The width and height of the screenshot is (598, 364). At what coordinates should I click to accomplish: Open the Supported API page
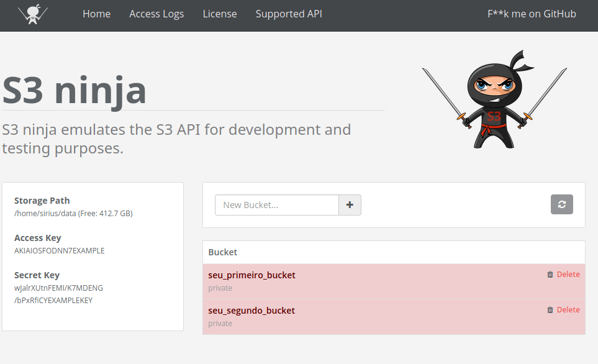point(289,14)
